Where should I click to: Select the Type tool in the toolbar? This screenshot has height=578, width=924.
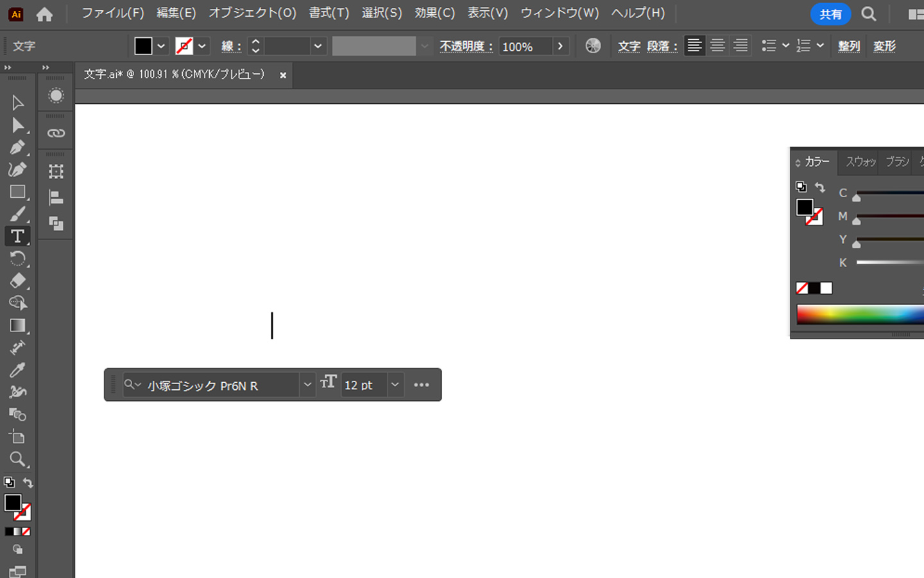coord(17,236)
